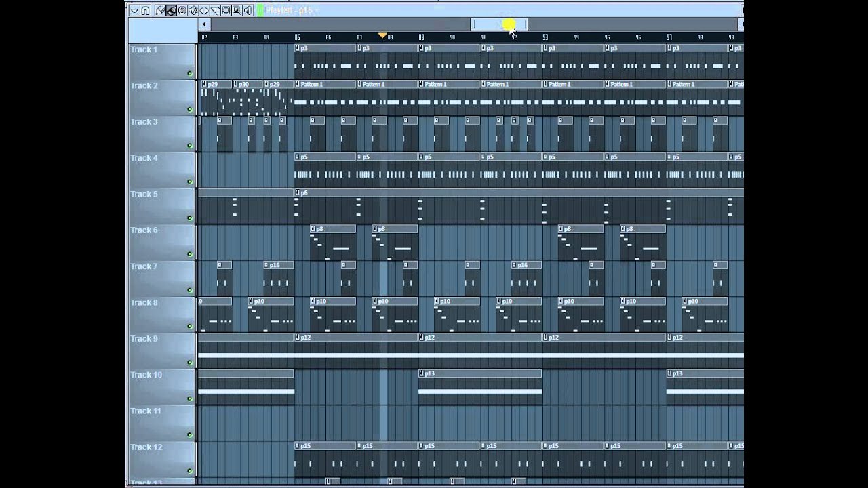868x488 pixels.
Task: Select the Zoom magnifier tool
Action: tap(236, 10)
